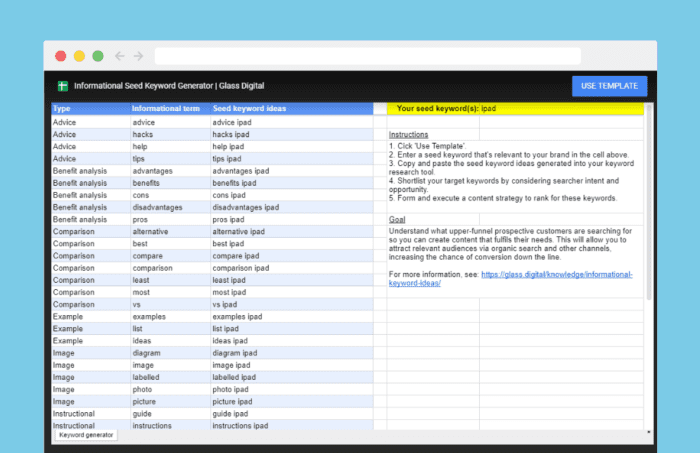Screen dimensions: 700x453
Task: Click the browser forward arrow
Action: (x=138, y=56)
